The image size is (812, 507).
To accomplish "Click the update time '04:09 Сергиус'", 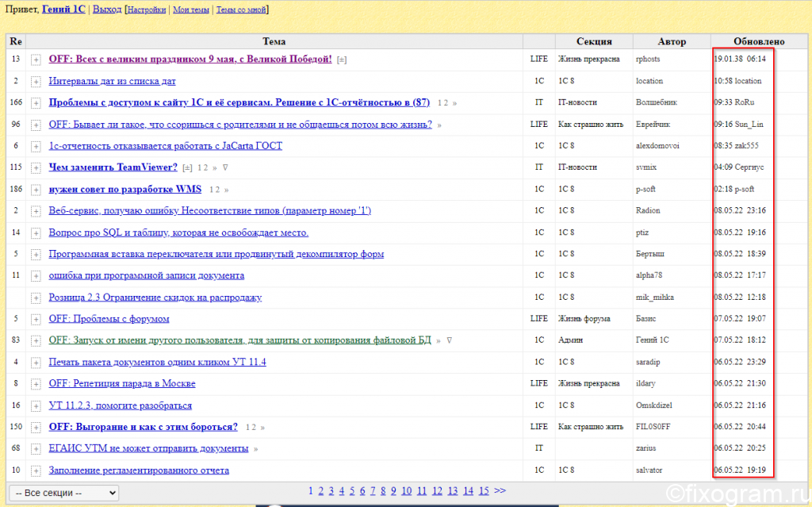I will click(x=739, y=167).
